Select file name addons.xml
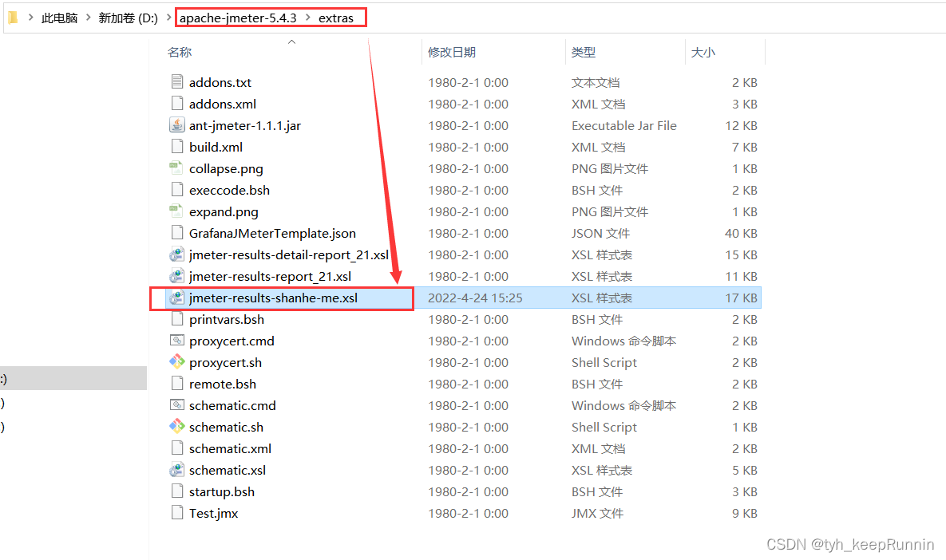Viewport: 946px width, 560px height. tap(223, 105)
